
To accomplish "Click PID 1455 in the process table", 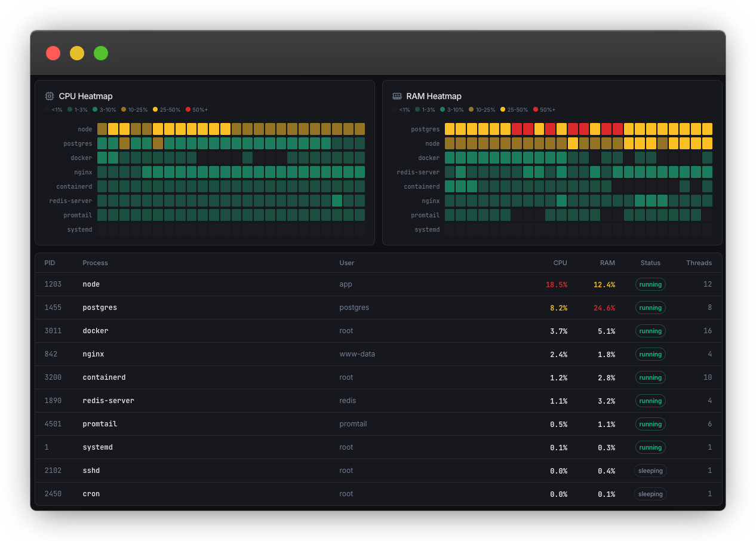I will click(x=53, y=308).
